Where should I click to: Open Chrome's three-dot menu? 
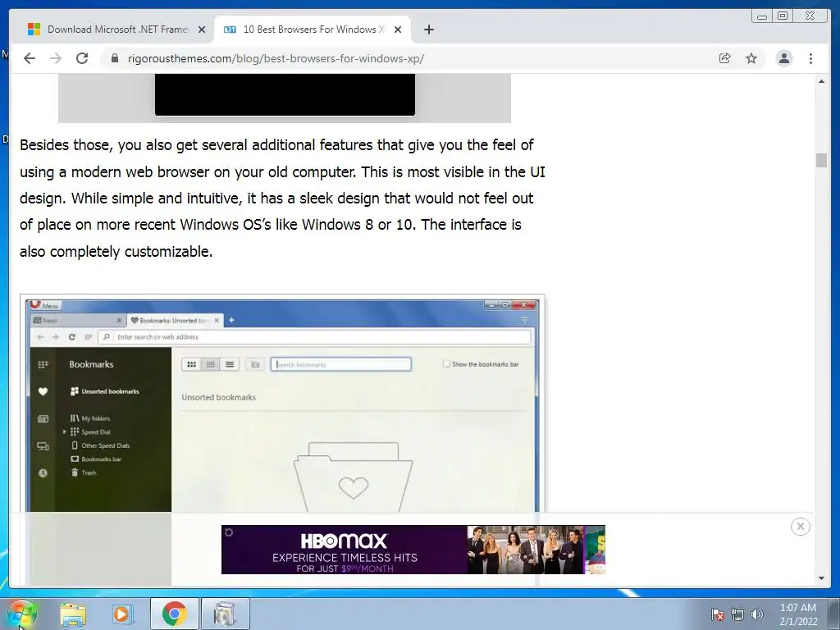coord(810,58)
